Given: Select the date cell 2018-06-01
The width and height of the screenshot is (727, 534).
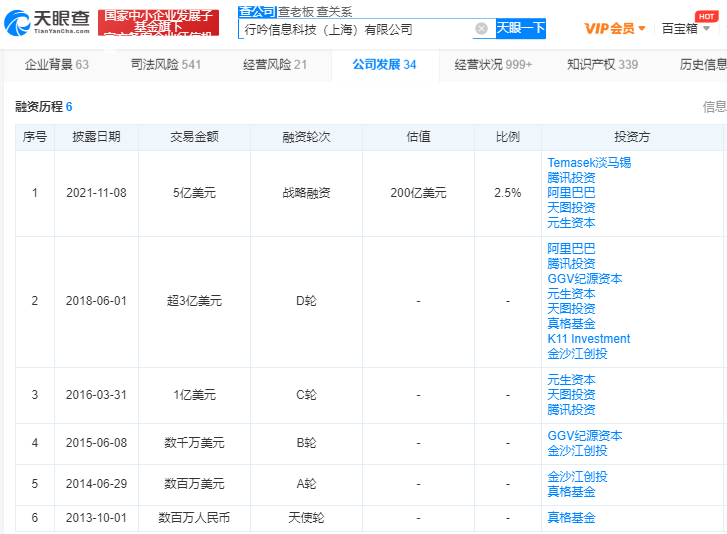Looking at the screenshot, I should tap(96, 301).
